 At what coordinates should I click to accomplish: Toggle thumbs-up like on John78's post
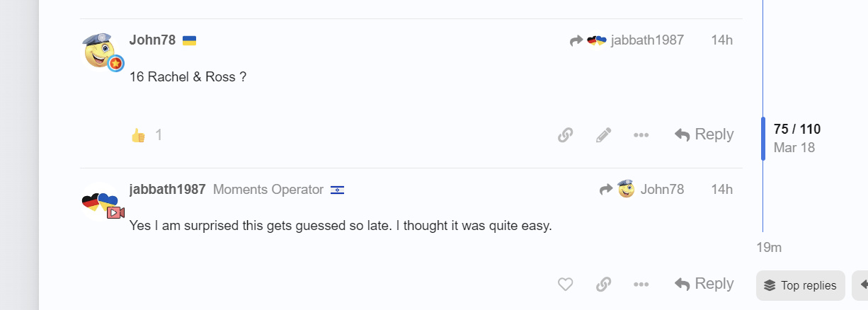138,135
